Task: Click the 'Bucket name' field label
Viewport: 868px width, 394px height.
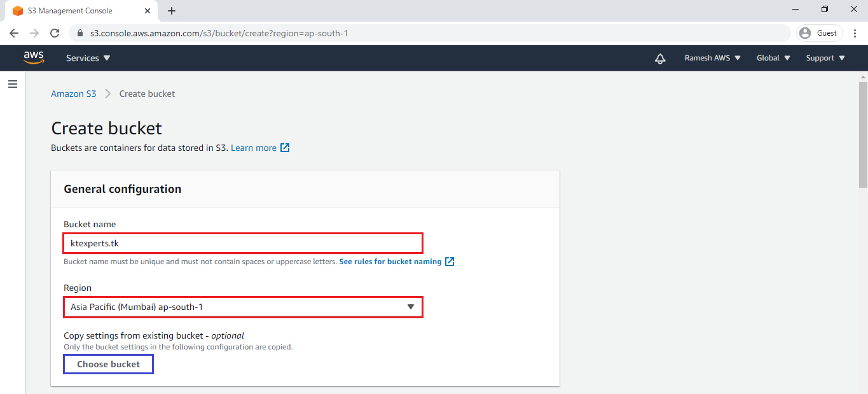Action: 90,224
